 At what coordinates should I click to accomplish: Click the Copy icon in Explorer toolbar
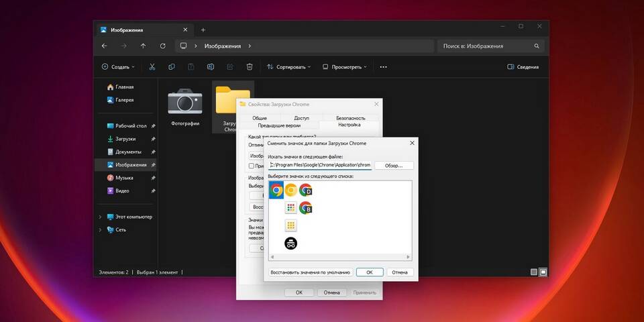click(172, 67)
